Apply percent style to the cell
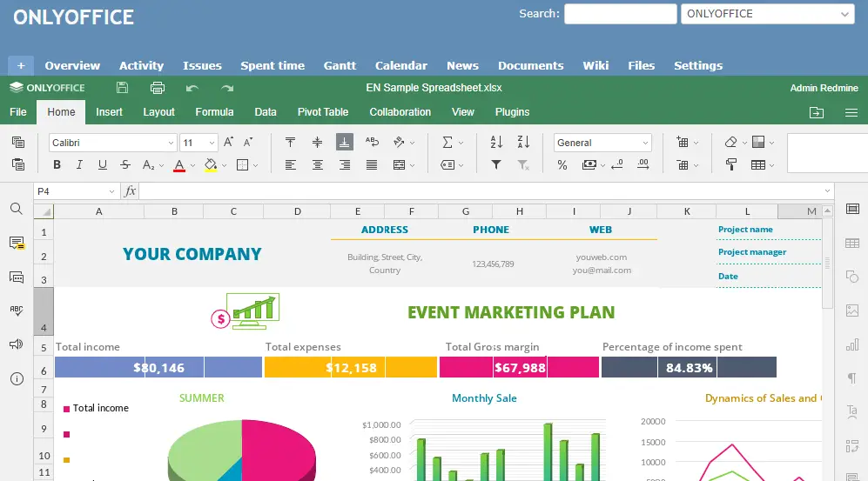 pos(562,164)
